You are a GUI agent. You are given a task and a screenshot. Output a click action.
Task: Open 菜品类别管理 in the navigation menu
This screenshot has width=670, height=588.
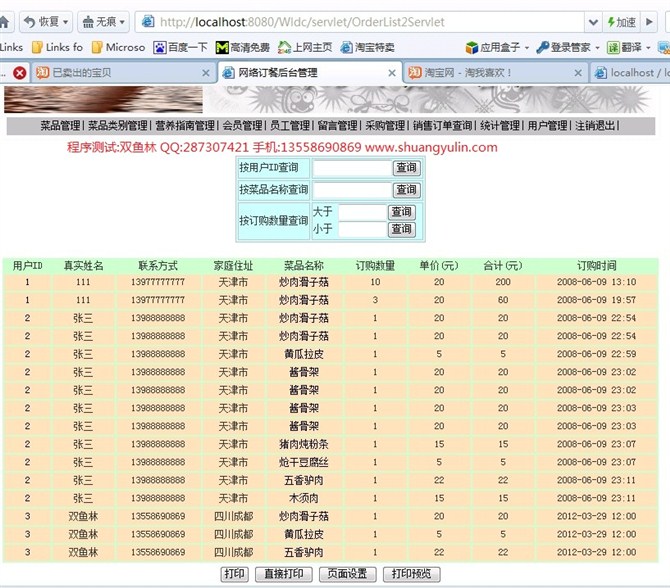coord(118,126)
